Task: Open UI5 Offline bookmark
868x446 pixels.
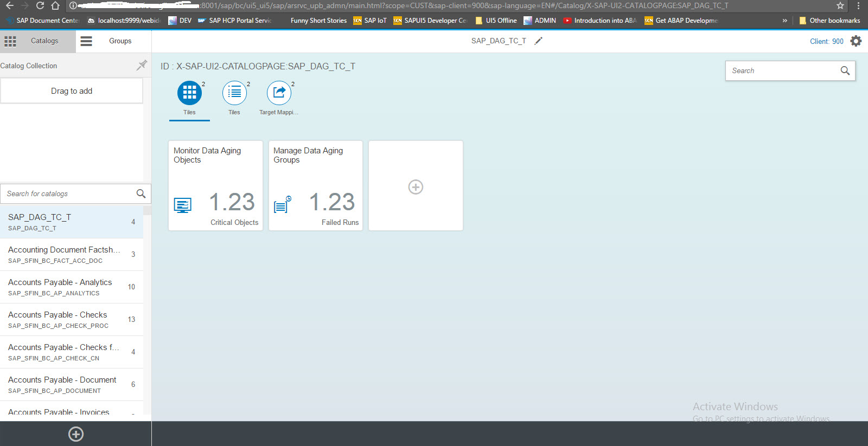Action: coord(496,21)
